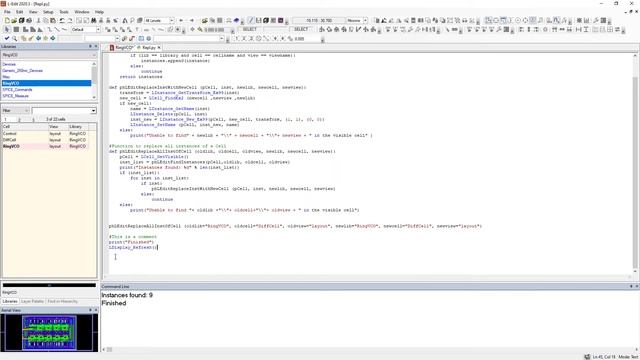This screenshot has height=360, width=640.
Task: Open the filter text combo box arrow
Action: tap(93, 111)
